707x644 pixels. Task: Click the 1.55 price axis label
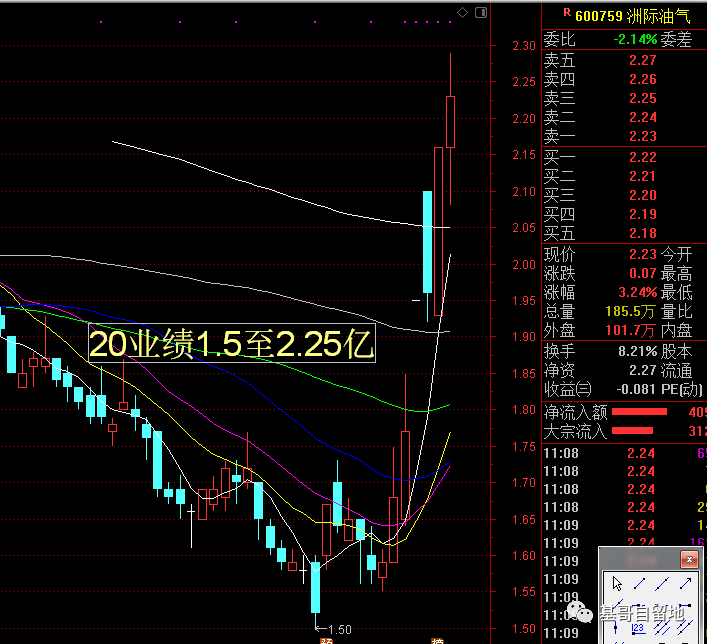point(524,592)
